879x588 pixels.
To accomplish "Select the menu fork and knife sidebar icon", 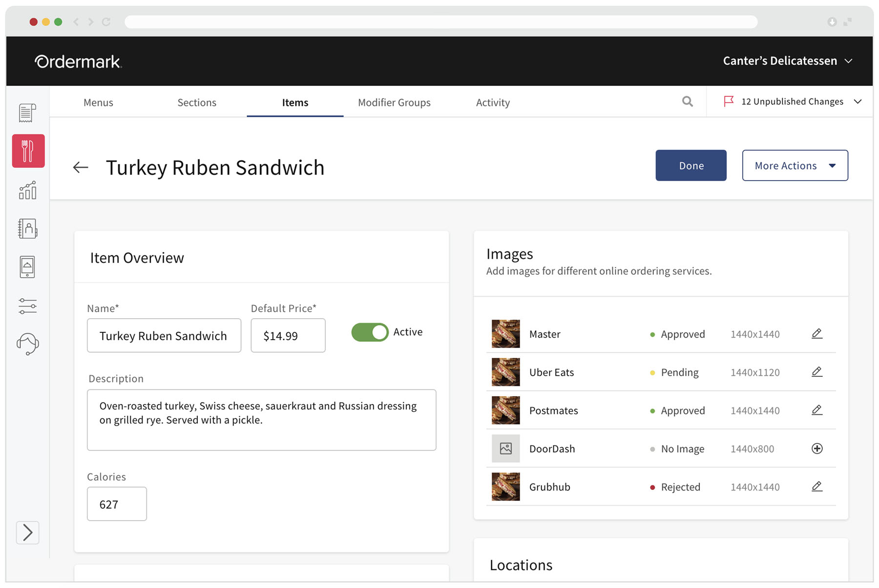I will click(x=28, y=151).
